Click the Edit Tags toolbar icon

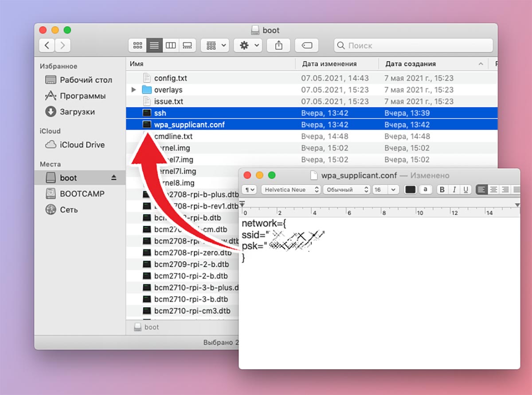point(307,45)
